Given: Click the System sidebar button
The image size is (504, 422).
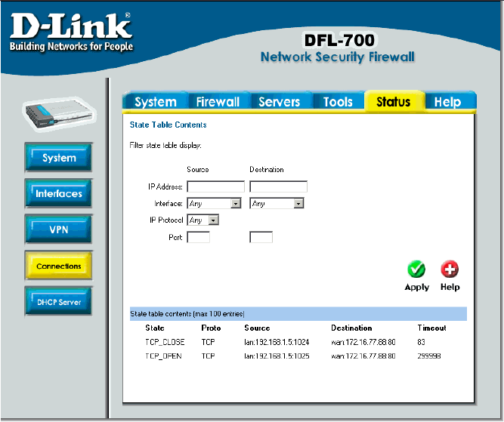Looking at the screenshot, I should (59, 157).
